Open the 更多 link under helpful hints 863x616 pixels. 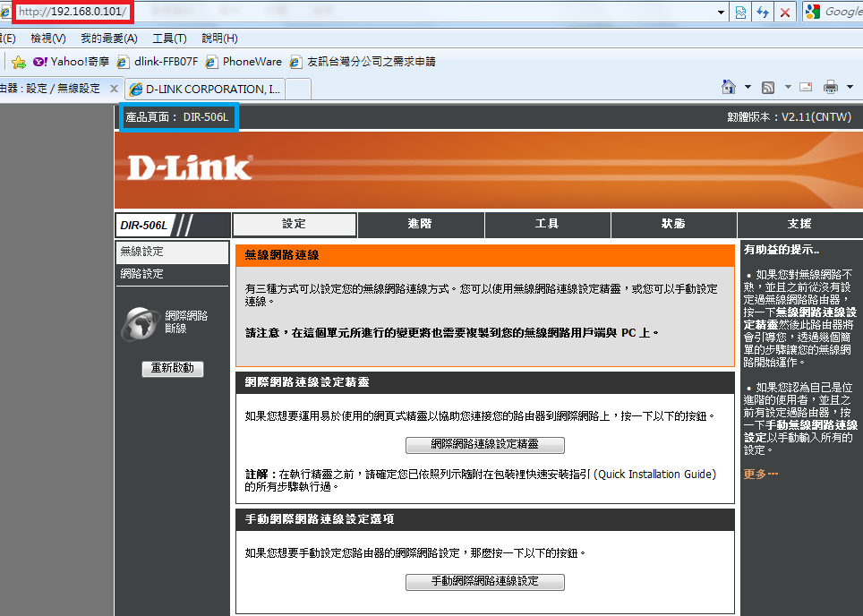(761, 474)
